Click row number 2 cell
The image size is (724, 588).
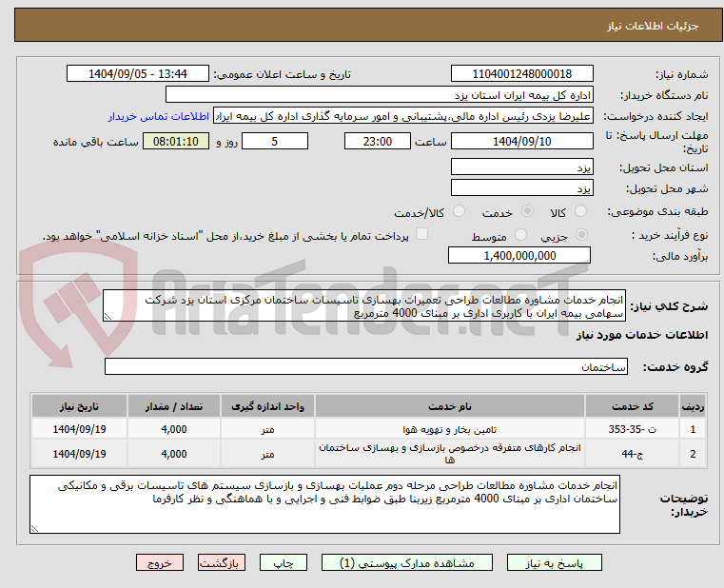[693, 454]
